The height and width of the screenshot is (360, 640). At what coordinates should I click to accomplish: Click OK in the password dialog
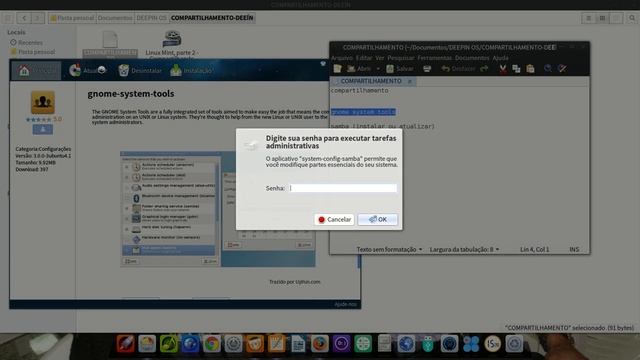tap(378, 219)
